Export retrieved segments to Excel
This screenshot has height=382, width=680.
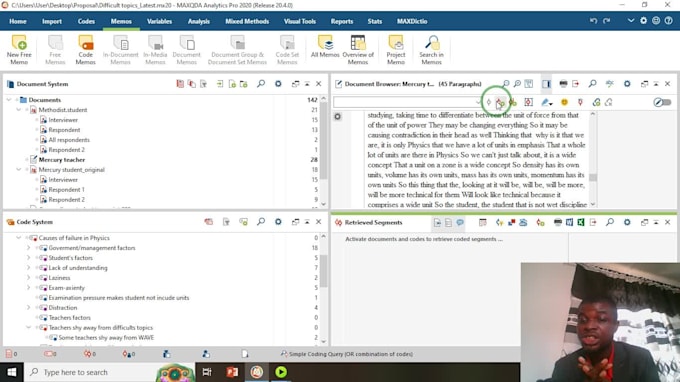581,222
